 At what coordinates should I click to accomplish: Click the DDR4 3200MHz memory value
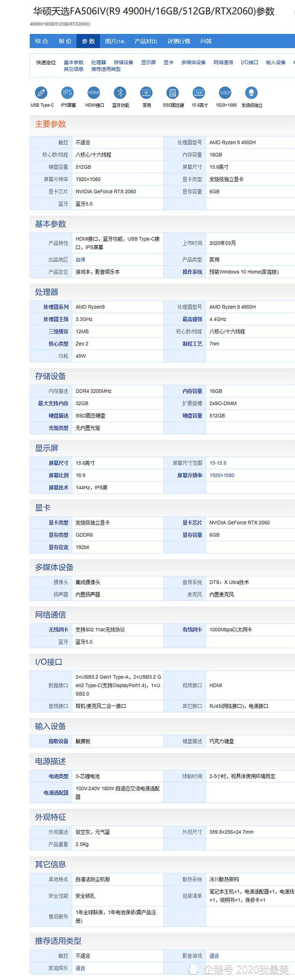coord(94,391)
